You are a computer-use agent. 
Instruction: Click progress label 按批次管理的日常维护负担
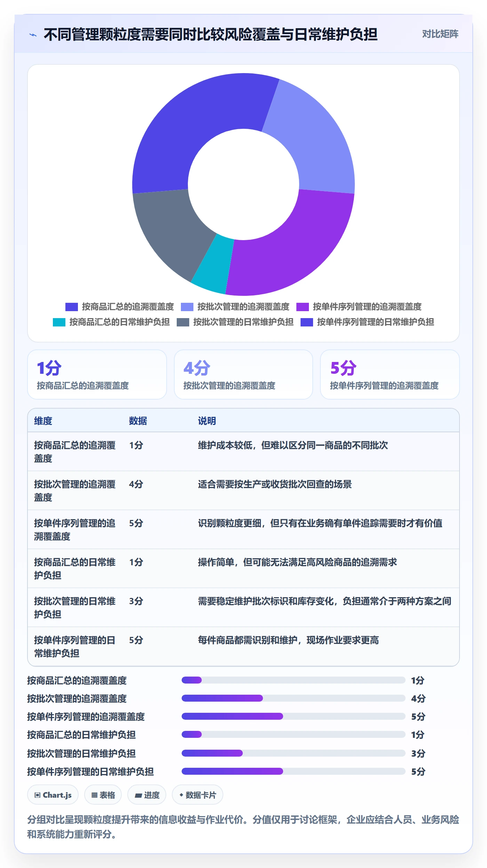coord(81,753)
